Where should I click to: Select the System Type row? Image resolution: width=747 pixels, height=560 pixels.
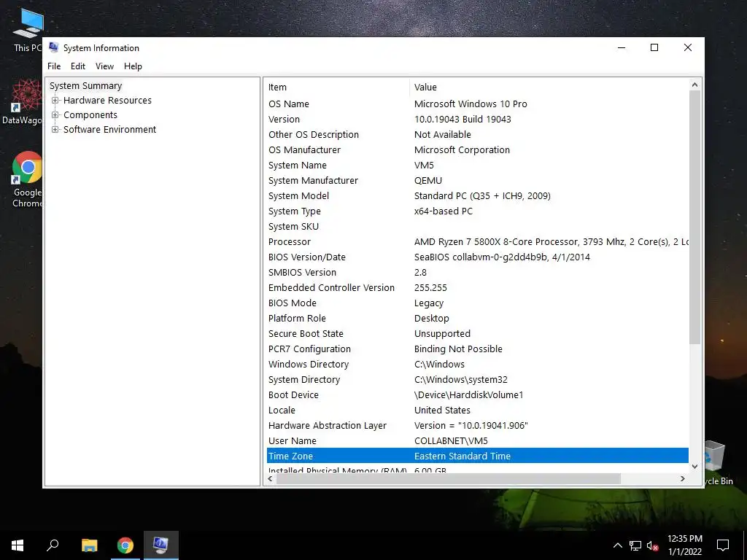pos(477,211)
